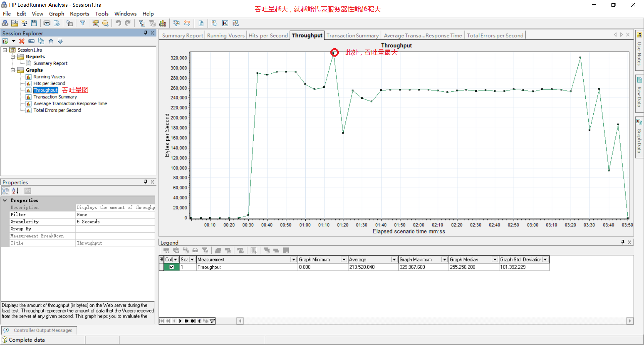The height and width of the screenshot is (345, 644).
Task: Click the orange arrows merge graphs icon
Action: point(187,23)
